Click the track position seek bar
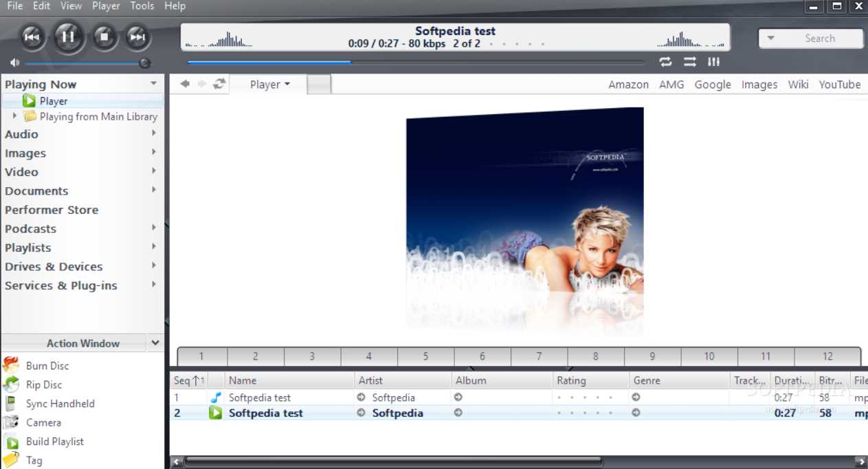 [x=416, y=62]
